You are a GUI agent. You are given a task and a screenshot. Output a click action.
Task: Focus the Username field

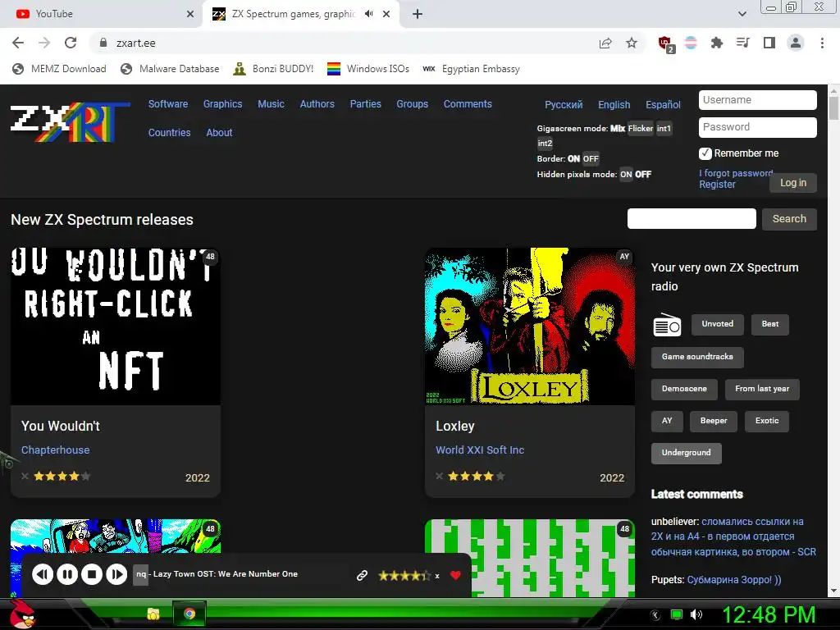pyautogui.click(x=757, y=100)
